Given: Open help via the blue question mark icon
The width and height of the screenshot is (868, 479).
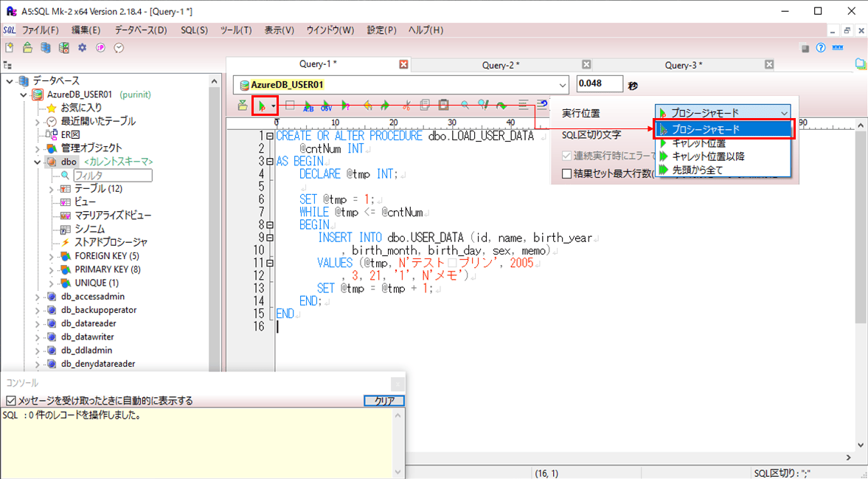Looking at the screenshot, I should (x=821, y=48).
